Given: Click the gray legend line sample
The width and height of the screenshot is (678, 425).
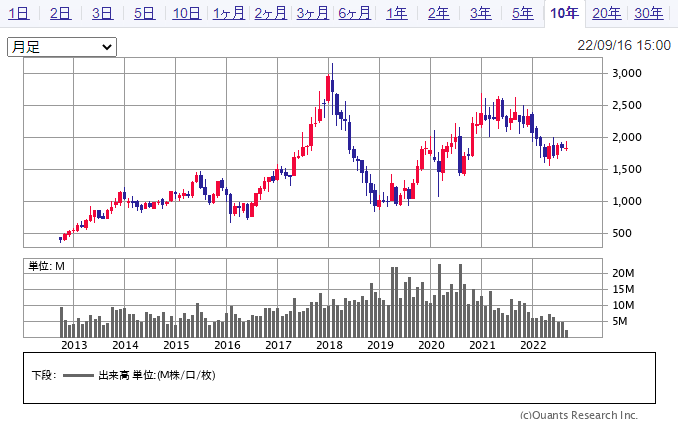Looking at the screenshot, I should [x=78, y=375].
